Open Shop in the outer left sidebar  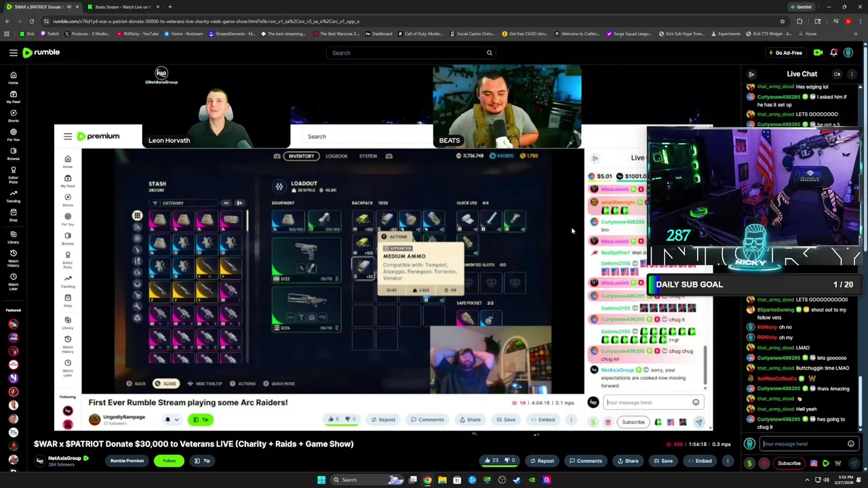(x=13, y=215)
